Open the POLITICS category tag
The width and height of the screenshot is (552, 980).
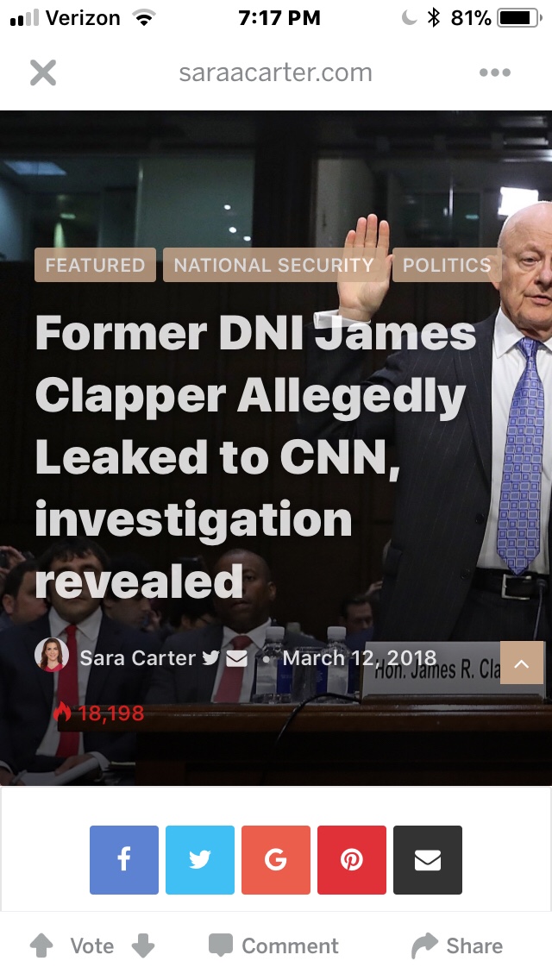coord(447,265)
